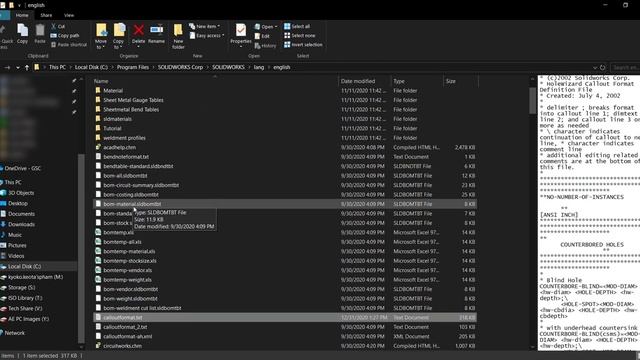Image resolution: width=640 pixels, height=360 pixels.
Task: Click Copy path in Clipboard group
Action: 65,36
